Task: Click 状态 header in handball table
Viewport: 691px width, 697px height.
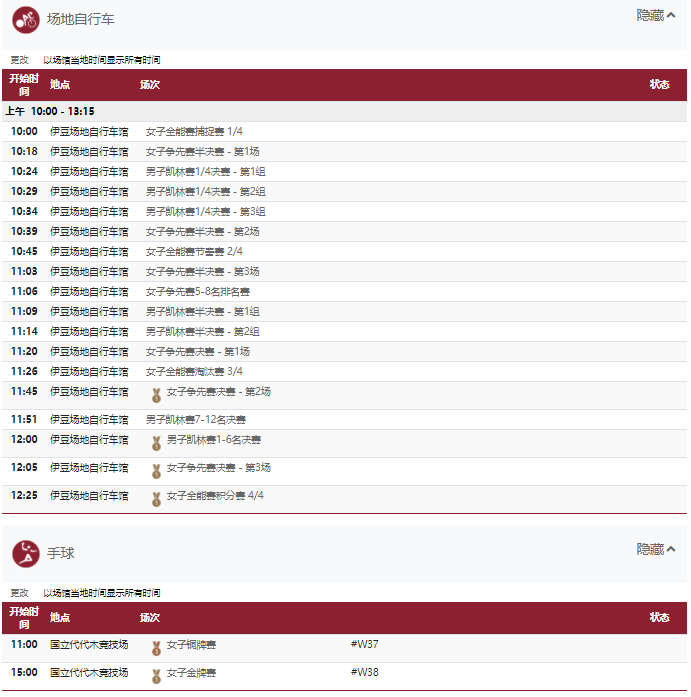Action: (x=659, y=617)
